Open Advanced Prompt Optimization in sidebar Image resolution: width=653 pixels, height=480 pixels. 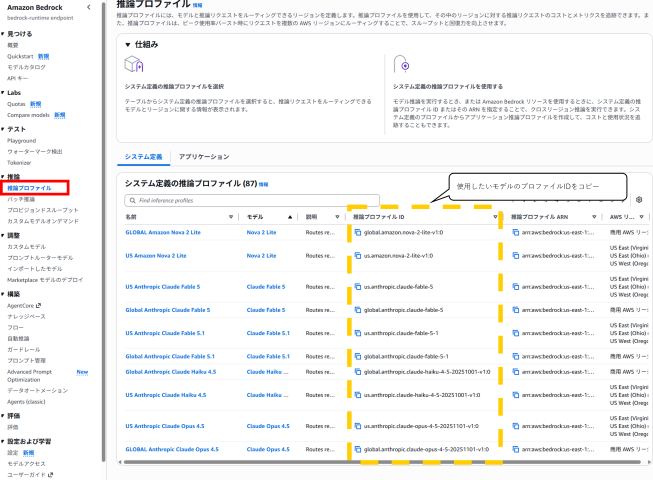(x=30, y=376)
